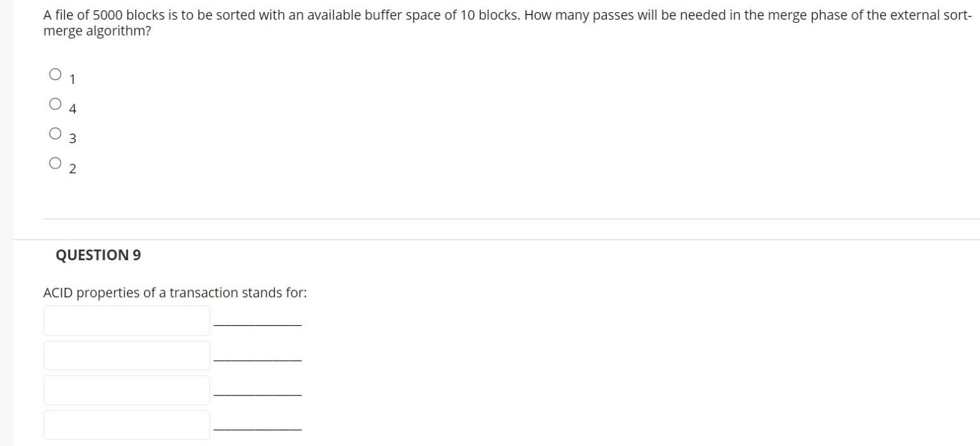Click the blank line beside the first input box
980x446 pixels.
point(258,324)
